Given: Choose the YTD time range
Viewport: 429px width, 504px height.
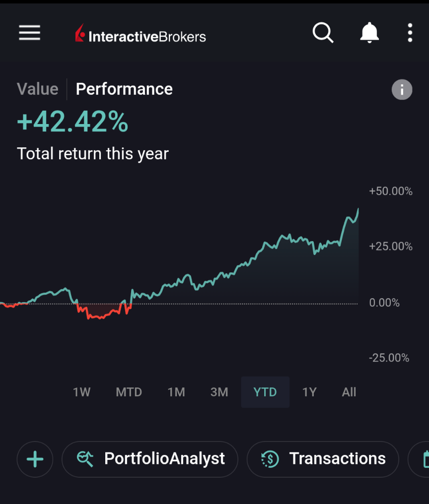Looking at the screenshot, I should [x=265, y=392].
